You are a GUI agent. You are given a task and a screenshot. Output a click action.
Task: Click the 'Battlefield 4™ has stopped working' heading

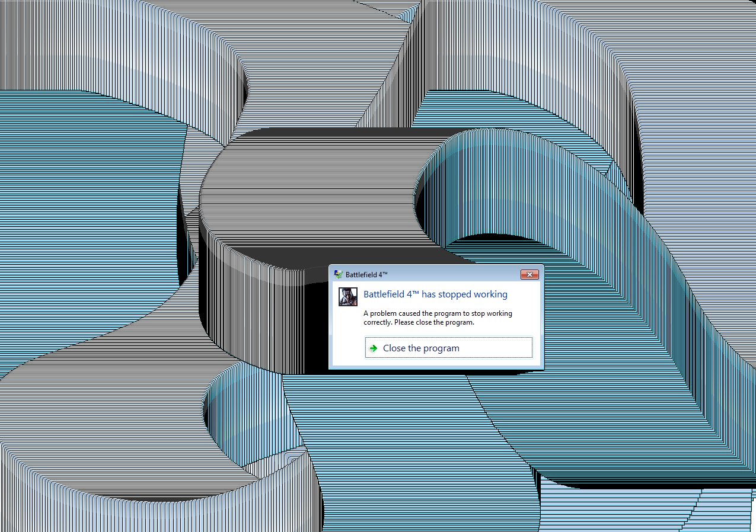click(435, 294)
